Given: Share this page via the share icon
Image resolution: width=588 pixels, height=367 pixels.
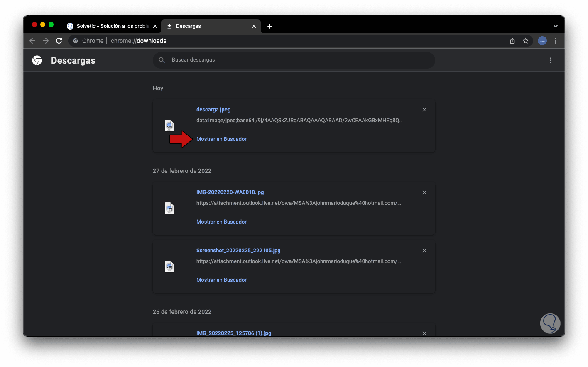Looking at the screenshot, I should (x=512, y=41).
